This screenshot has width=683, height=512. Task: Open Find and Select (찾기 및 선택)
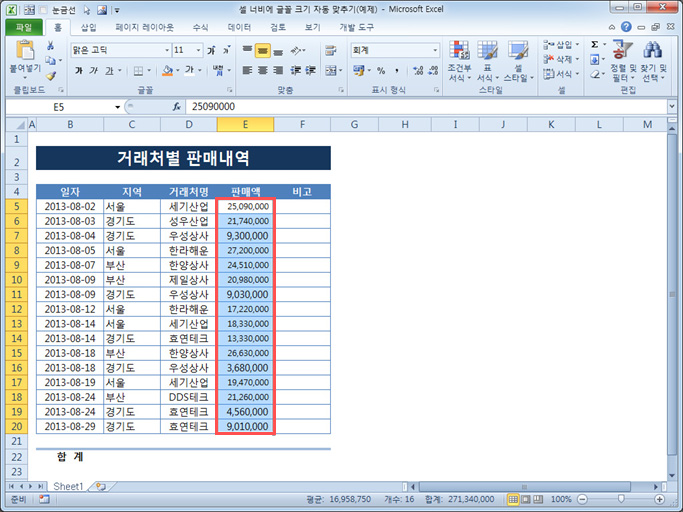[653, 61]
